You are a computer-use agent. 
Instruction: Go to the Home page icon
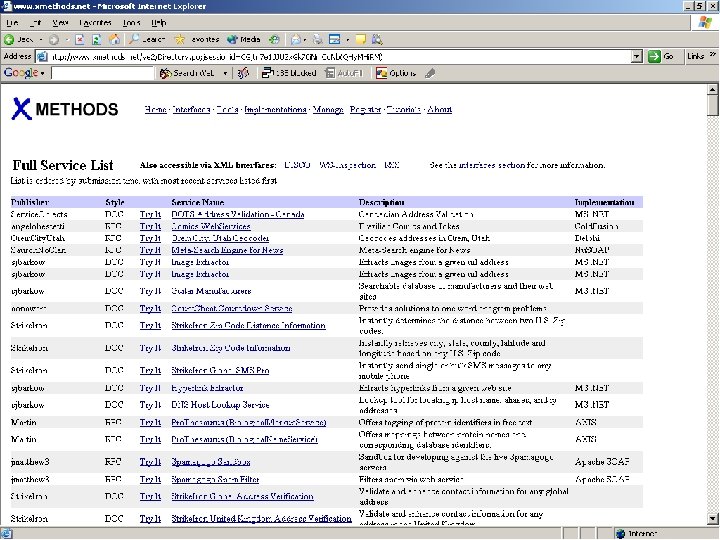[114, 39]
